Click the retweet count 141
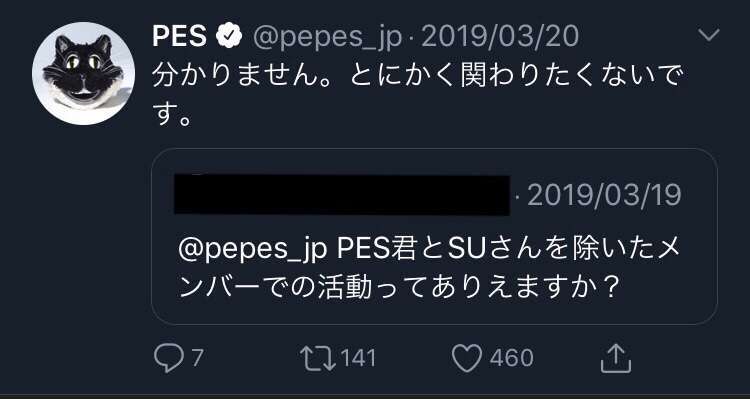Screen dimensions: 750x399 [x=358, y=358]
